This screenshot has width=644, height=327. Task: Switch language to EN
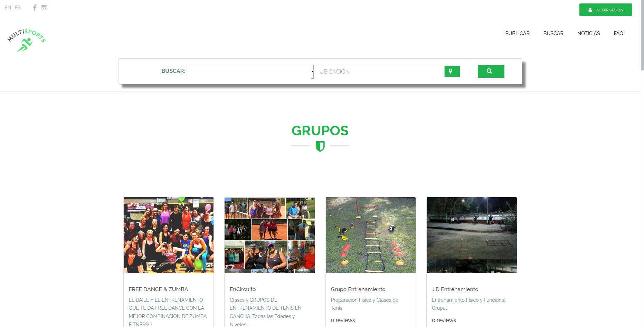click(x=8, y=8)
